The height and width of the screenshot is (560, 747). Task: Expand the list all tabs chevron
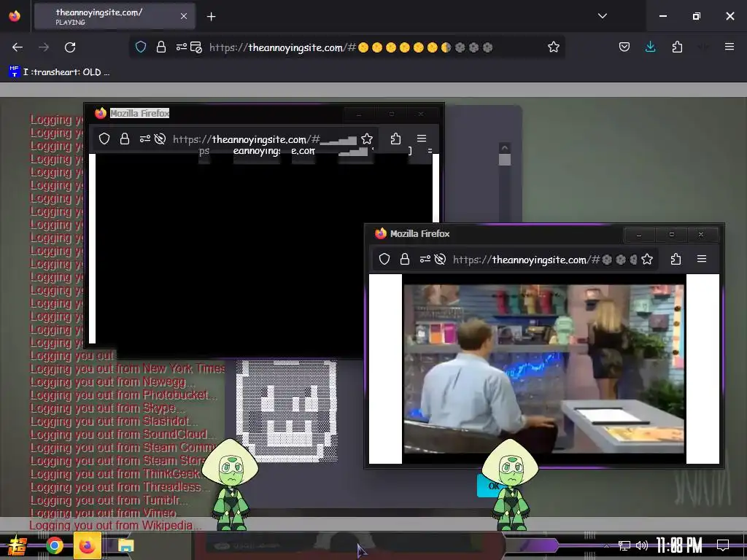click(x=602, y=16)
